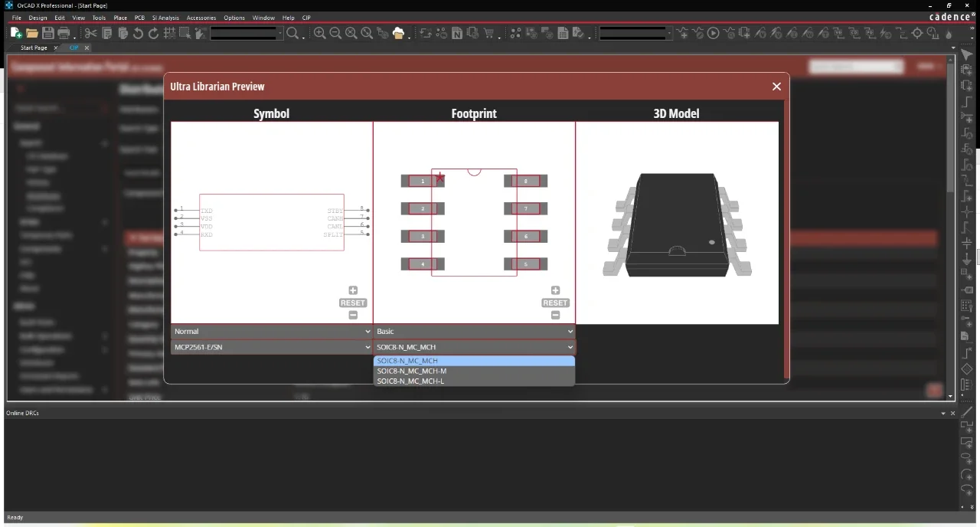Zoom in on the Footprint preview
The width and height of the screenshot is (980, 527).
555,290
